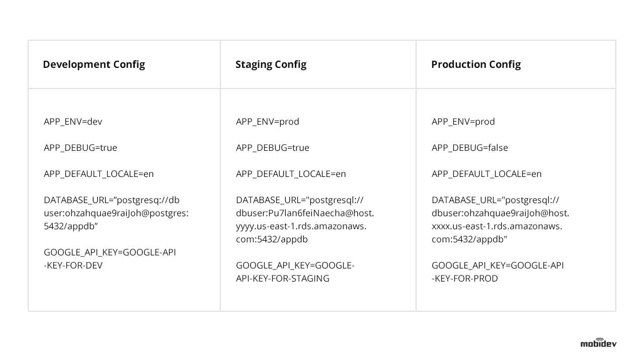Click the KEY-FOR-PROD text
The width and height of the screenshot is (644, 362).
464,279
